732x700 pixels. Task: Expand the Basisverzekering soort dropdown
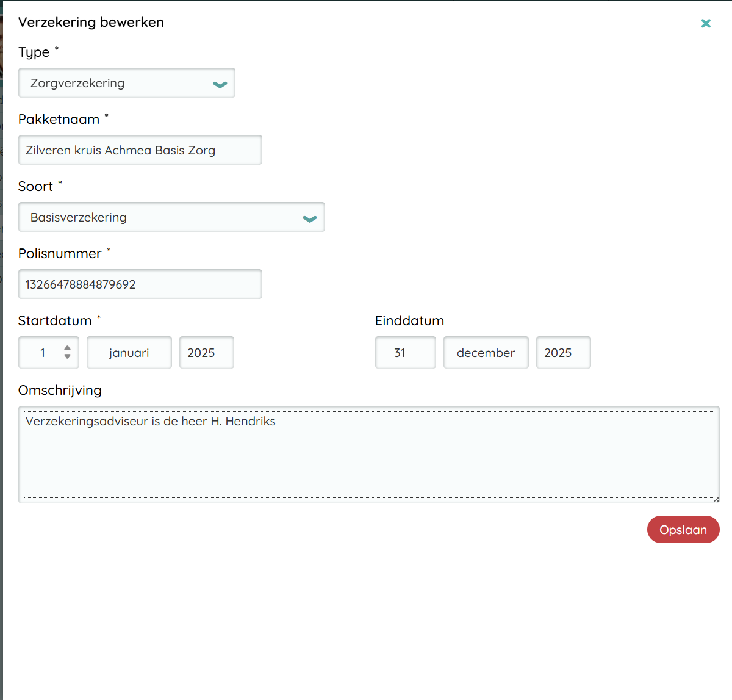[x=159, y=217]
